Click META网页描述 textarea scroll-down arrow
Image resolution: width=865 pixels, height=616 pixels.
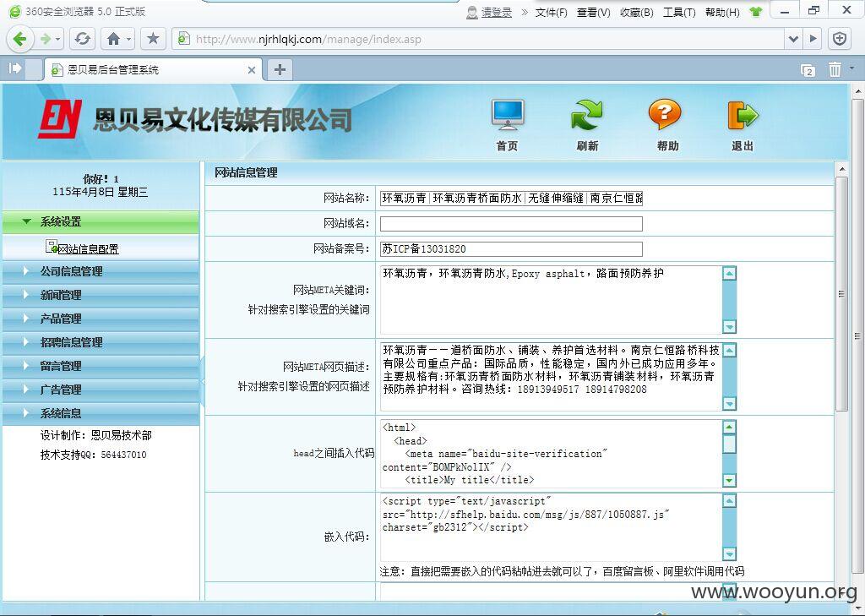tap(729, 404)
